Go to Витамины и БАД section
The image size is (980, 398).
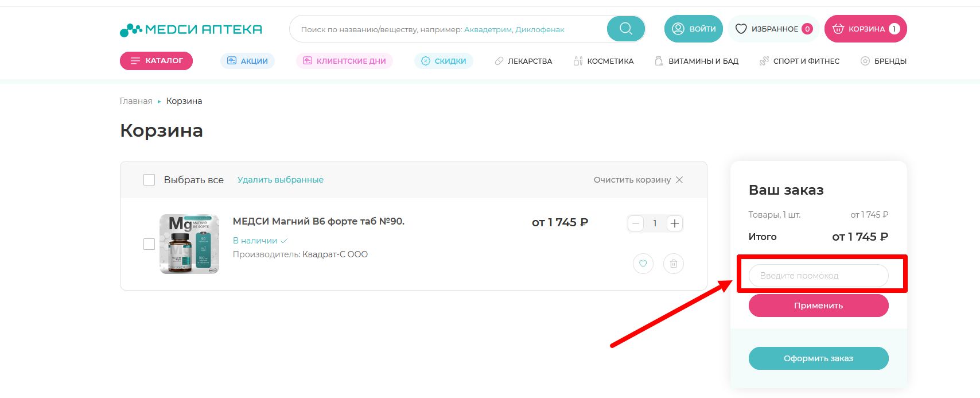point(697,61)
